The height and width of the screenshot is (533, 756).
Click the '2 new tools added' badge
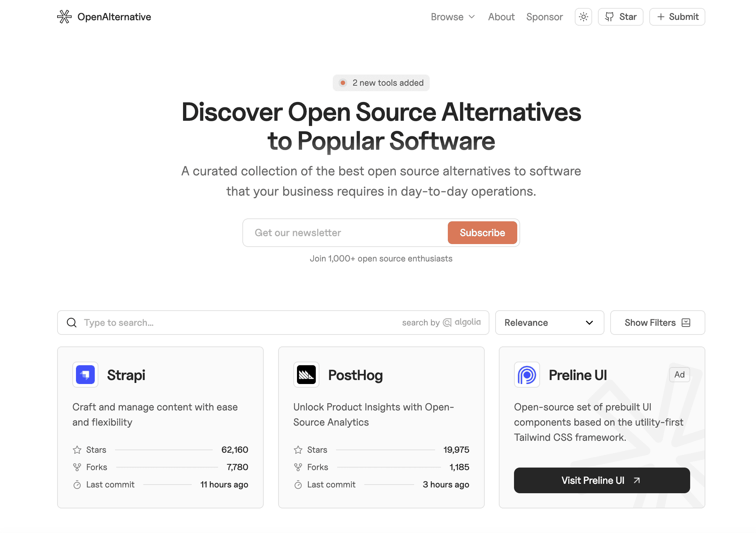[381, 82]
